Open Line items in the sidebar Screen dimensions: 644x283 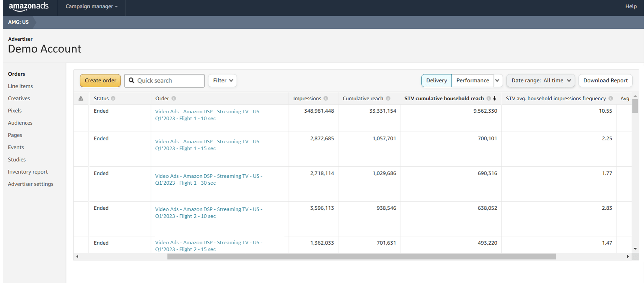20,86
